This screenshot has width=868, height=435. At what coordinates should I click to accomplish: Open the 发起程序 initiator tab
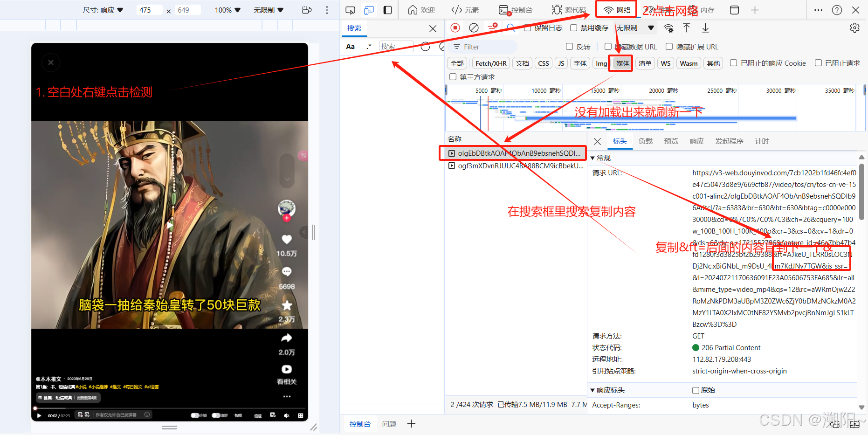729,141
